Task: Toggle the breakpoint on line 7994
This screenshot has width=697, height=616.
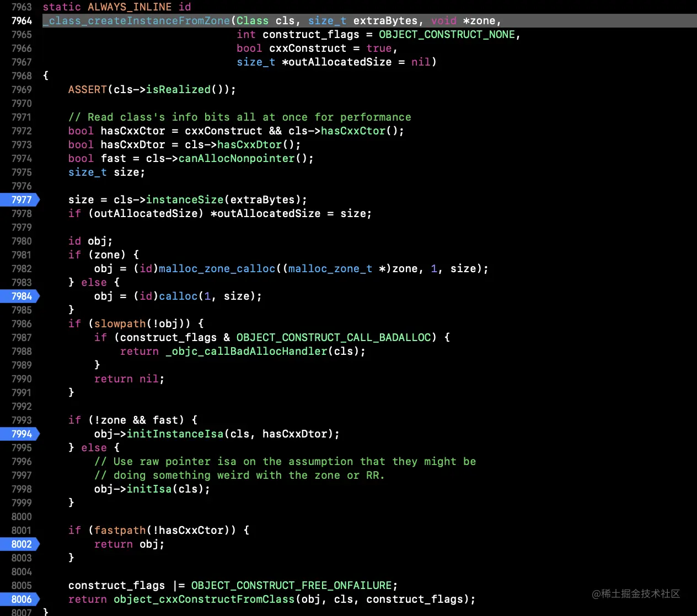Action: 20,434
